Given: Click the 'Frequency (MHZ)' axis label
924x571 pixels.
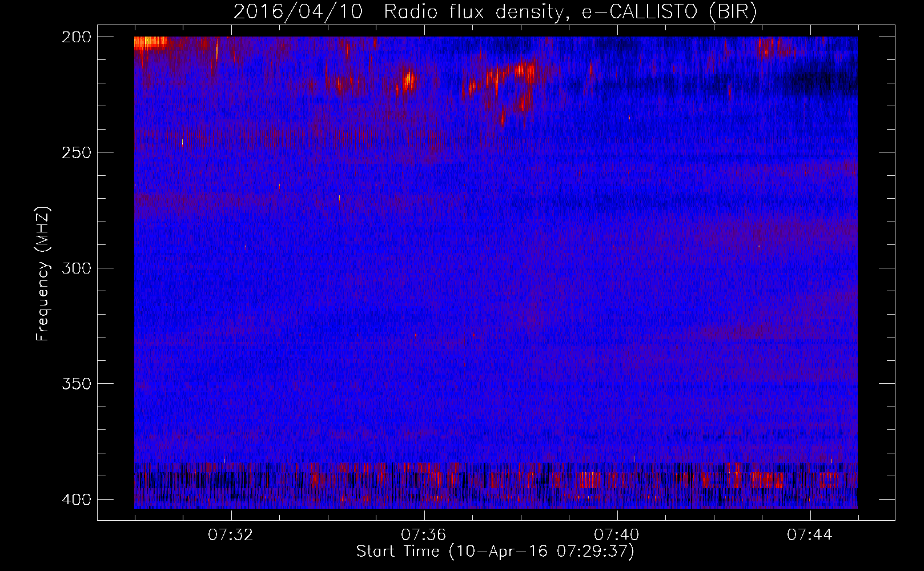Looking at the screenshot, I should coord(43,274).
